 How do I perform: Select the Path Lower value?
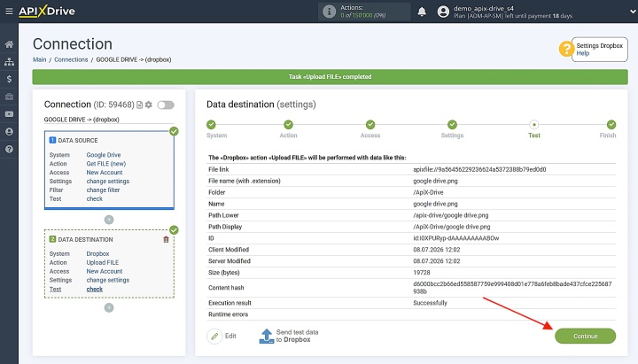point(451,215)
